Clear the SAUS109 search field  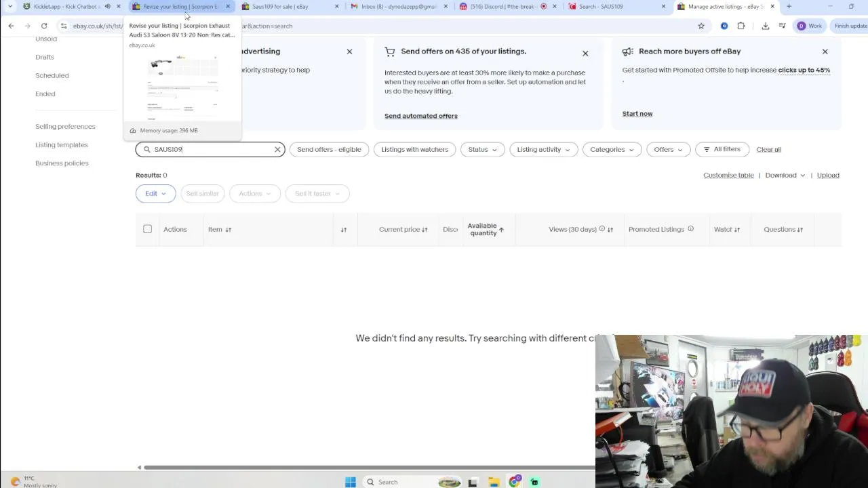pos(277,149)
